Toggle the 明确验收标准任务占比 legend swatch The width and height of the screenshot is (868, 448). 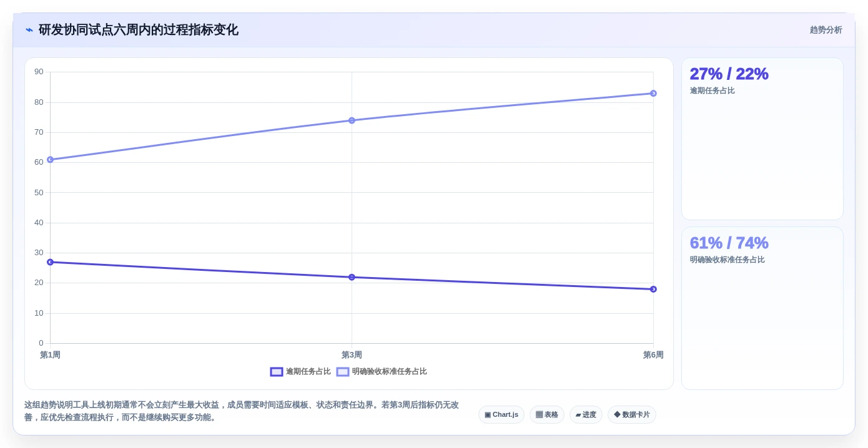pos(343,372)
